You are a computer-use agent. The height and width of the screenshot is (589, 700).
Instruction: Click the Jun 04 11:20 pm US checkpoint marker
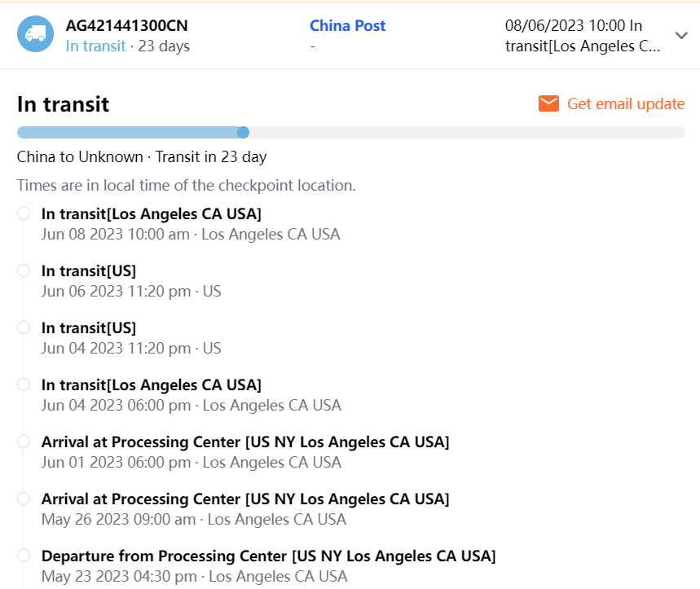pyautogui.click(x=24, y=327)
